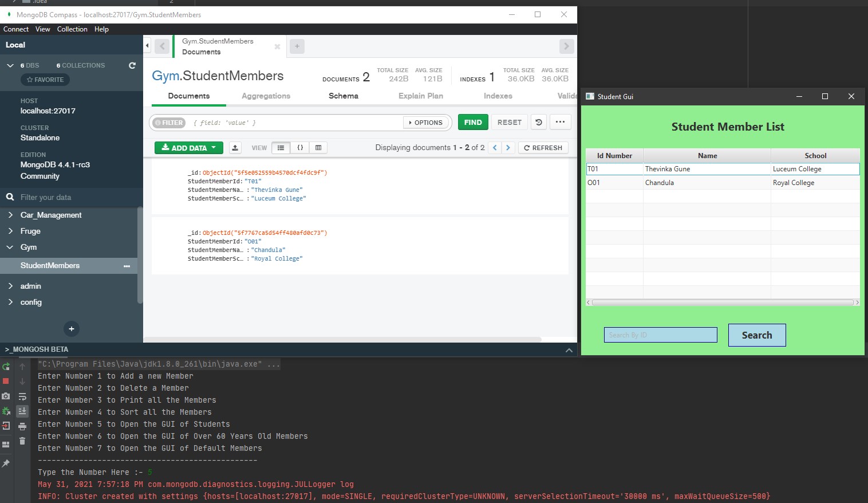
Task: Toggle scroll to end in console
Action: tap(22, 411)
